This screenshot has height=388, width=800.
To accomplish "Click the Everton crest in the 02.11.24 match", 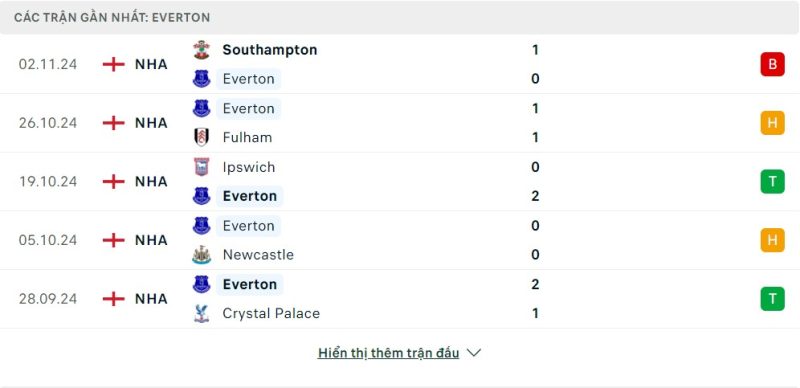I will click(x=202, y=79).
